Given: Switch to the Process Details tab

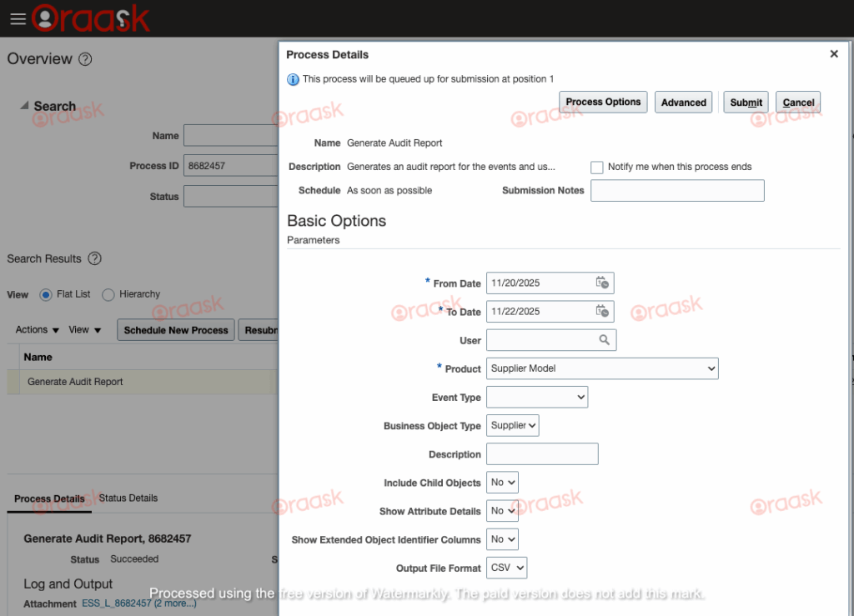Looking at the screenshot, I should [49, 498].
